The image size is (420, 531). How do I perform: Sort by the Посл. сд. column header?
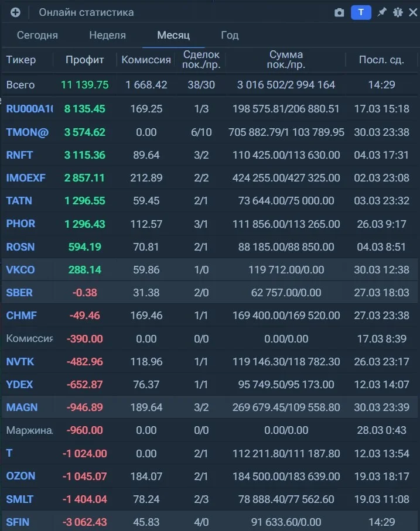click(x=381, y=60)
